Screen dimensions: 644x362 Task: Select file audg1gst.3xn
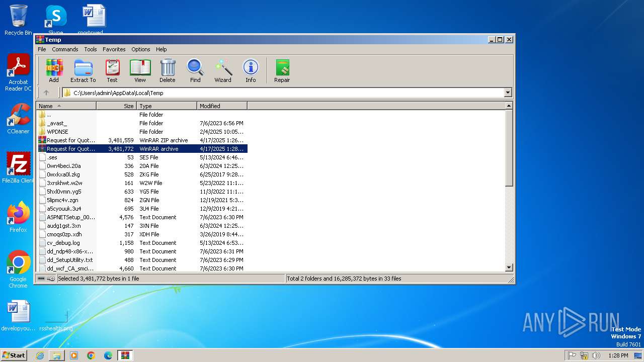(142, 226)
